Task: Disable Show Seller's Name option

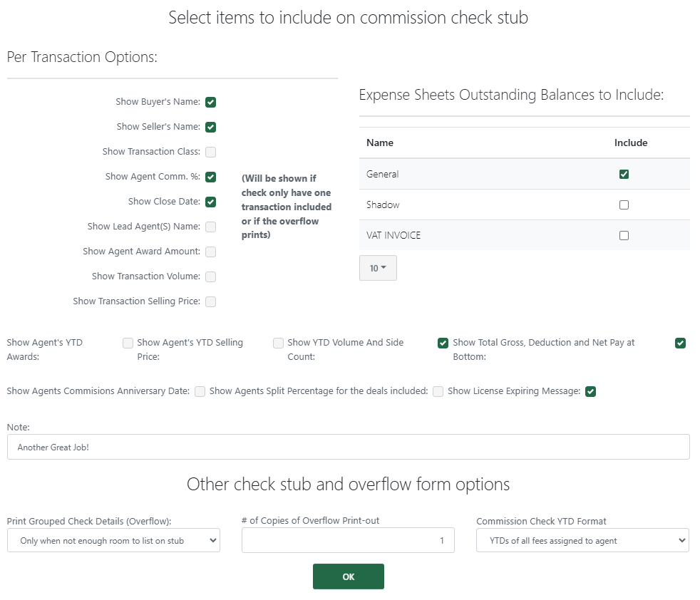Action: click(210, 127)
